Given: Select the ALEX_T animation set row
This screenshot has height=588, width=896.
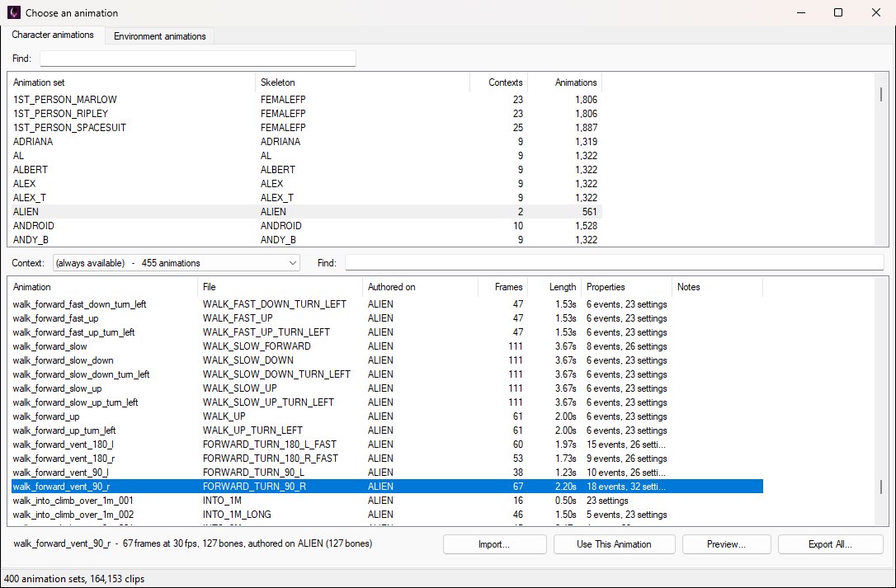Looking at the screenshot, I should tap(306, 198).
